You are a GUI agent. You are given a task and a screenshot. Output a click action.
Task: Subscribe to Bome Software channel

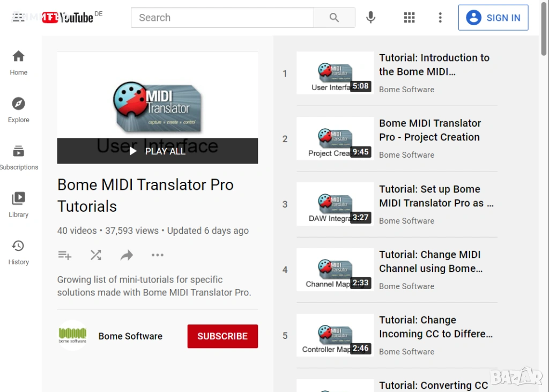pyautogui.click(x=222, y=336)
